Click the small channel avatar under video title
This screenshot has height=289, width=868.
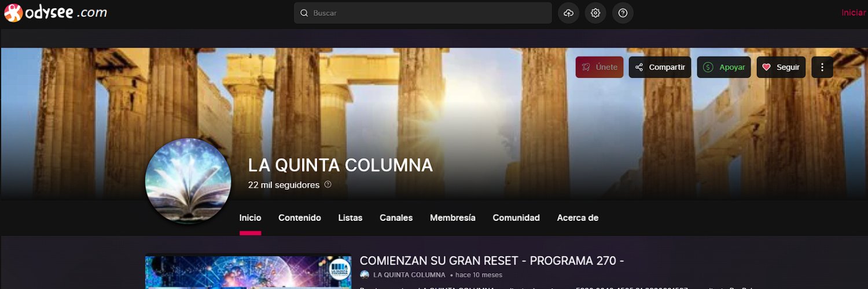[x=365, y=275]
